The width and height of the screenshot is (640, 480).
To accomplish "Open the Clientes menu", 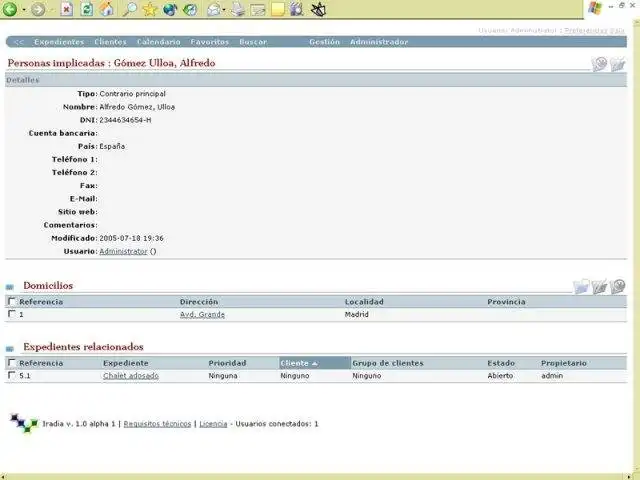I will [x=111, y=42].
